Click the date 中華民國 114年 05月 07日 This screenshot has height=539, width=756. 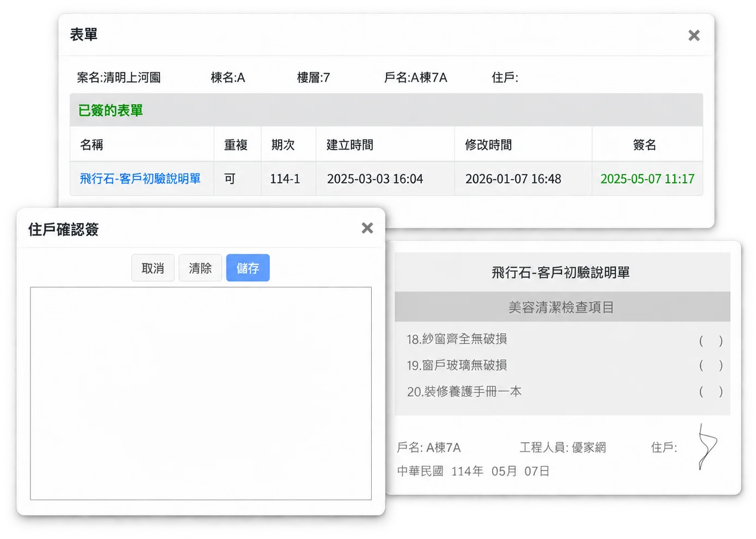coord(474,471)
